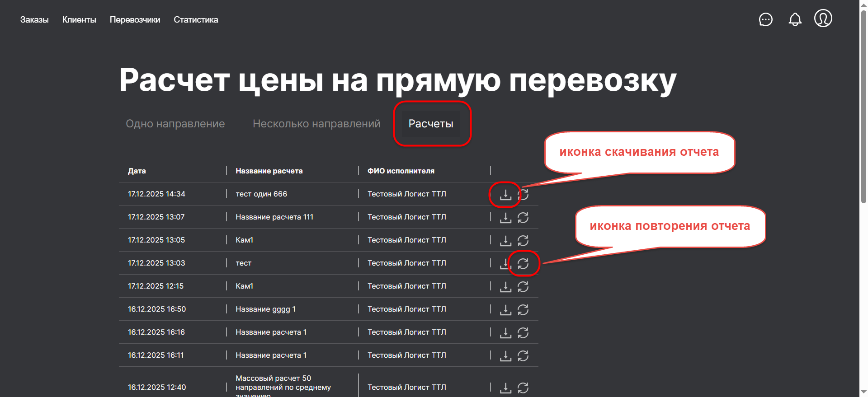868x397 pixels.
Task: Open the chat messages icon
Action: pos(765,19)
